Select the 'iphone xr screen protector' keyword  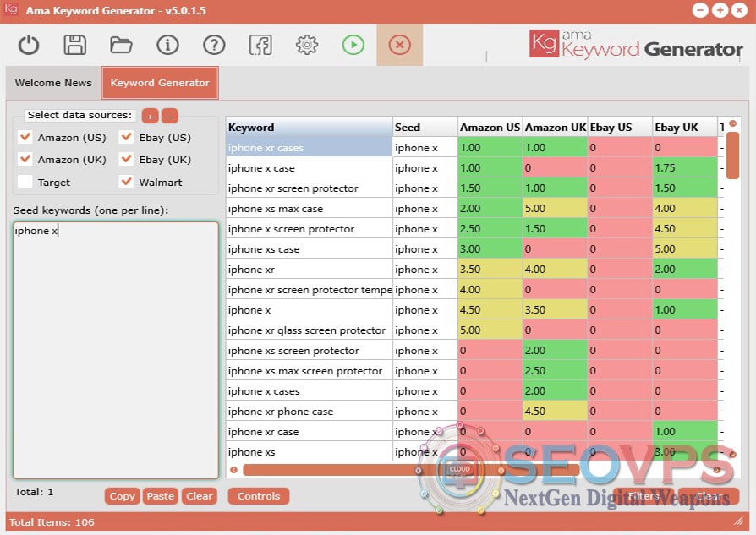pos(309,188)
